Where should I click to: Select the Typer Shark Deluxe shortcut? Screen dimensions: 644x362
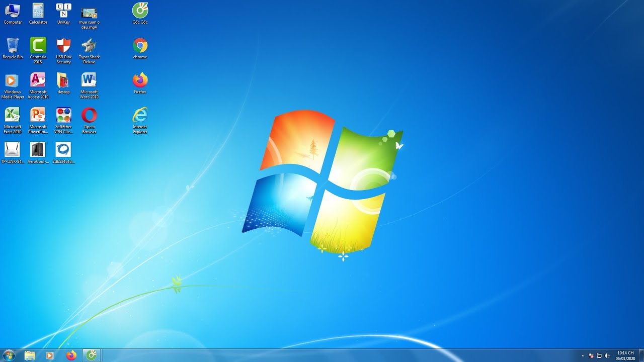tap(89, 51)
